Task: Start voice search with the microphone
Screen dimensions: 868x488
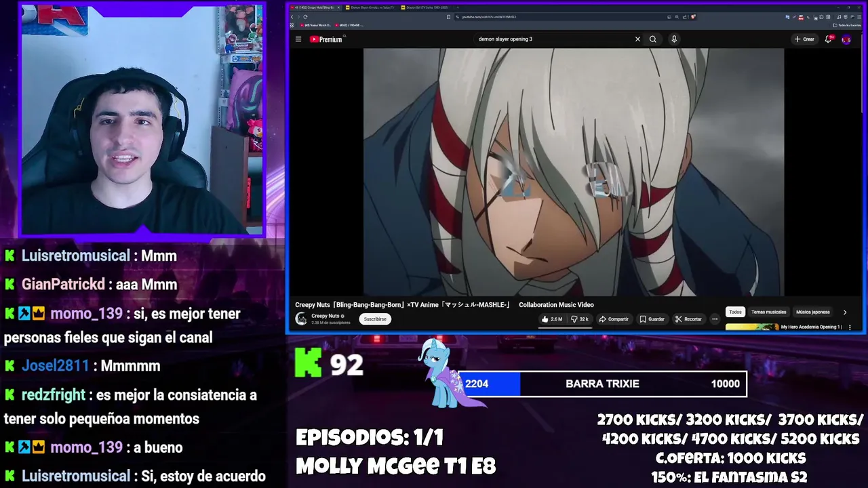Action: coord(674,39)
